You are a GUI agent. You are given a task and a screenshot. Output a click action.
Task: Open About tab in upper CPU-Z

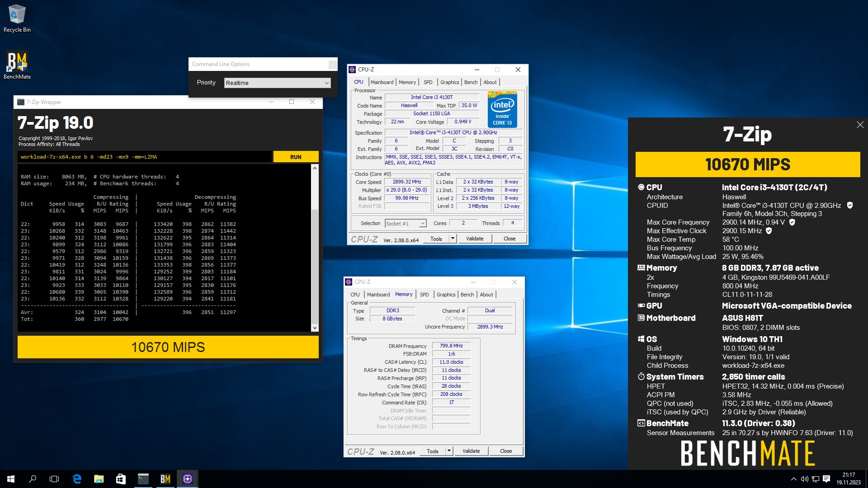click(x=490, y=82)
